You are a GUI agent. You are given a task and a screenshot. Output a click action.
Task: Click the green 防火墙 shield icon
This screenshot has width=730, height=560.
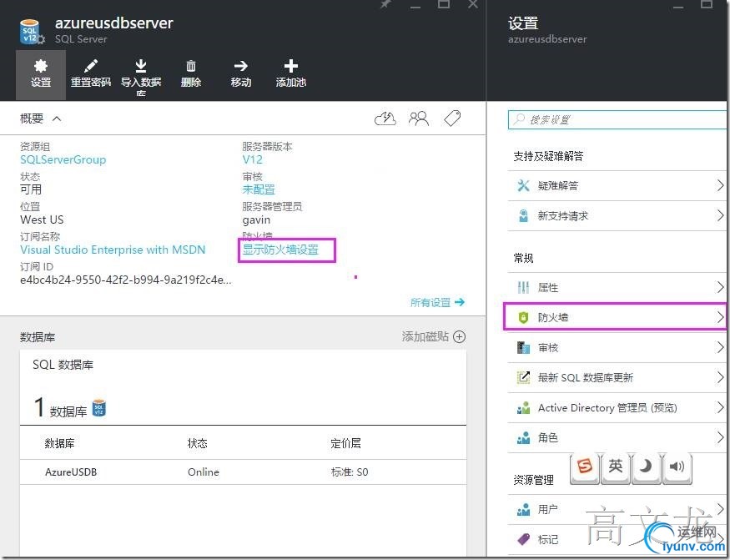tap(523, 318)
